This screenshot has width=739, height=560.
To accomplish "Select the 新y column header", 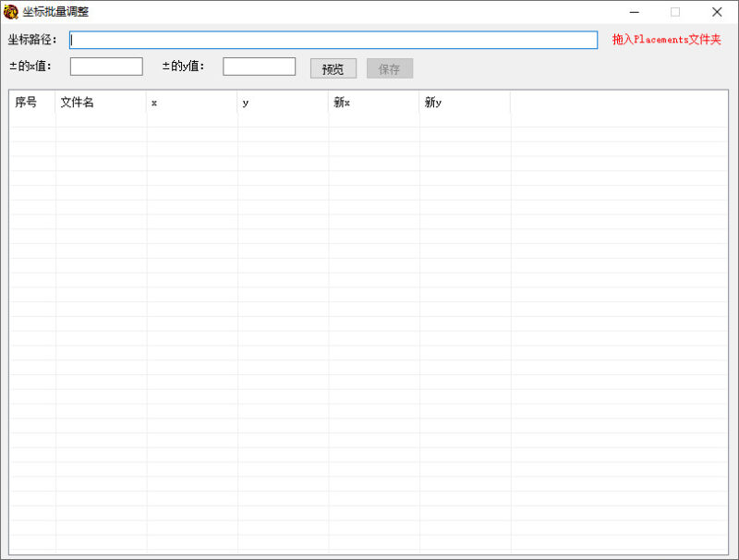I will pyautogui.click(x=465, y=103).
